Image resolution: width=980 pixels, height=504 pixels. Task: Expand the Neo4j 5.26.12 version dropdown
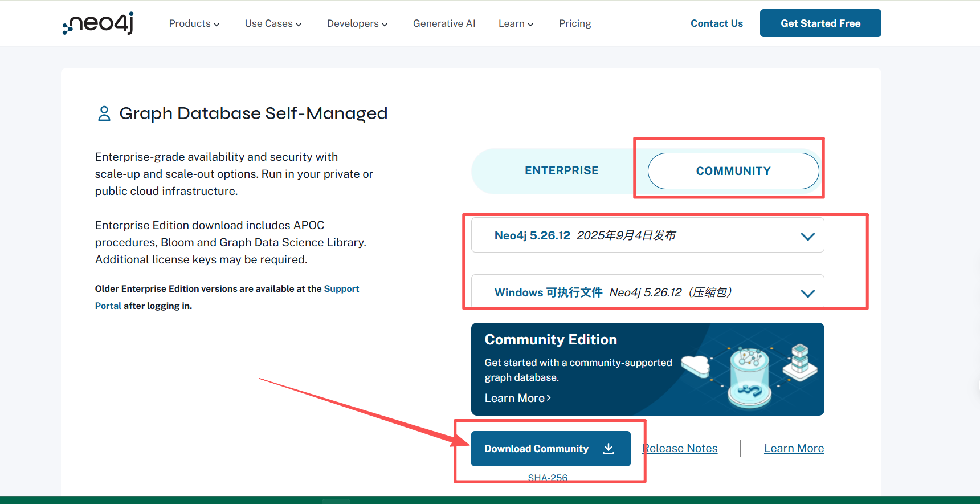pos(648,235)
